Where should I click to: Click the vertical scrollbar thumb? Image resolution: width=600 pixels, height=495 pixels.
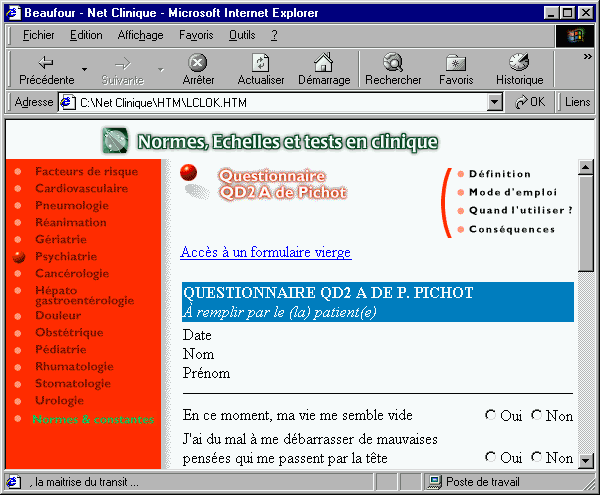585,223
